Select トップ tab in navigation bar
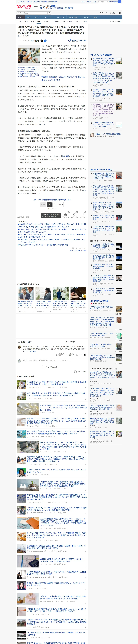The width and height of the screenshot is (138, 644). pyautogui.click(x=20, y=17)
